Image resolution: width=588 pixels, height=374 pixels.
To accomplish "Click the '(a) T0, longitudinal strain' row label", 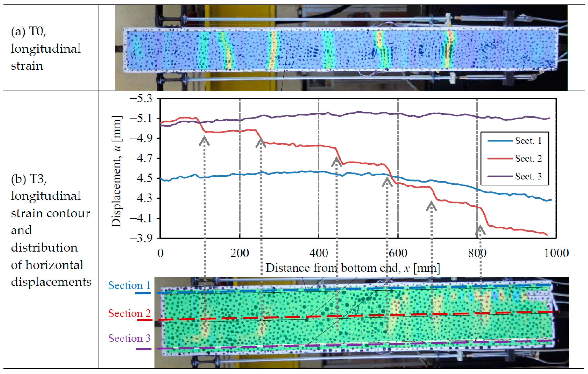I will (45, 48).
